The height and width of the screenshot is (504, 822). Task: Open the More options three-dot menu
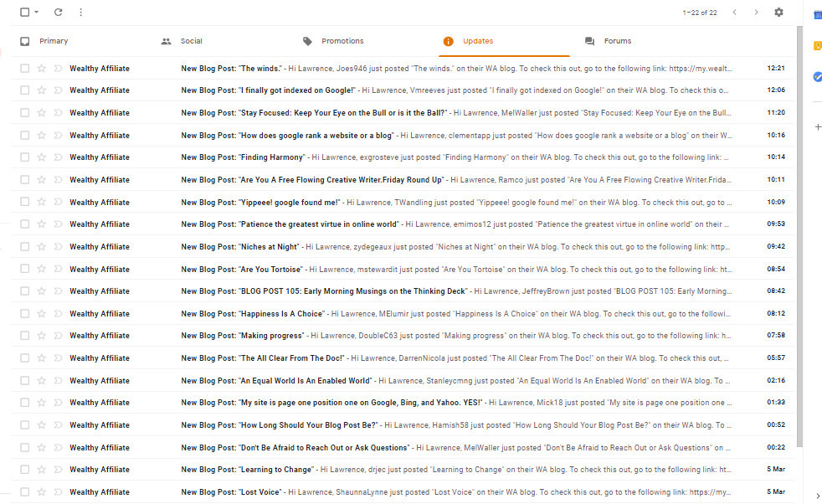pyautogui.click(x=80, y=12)
